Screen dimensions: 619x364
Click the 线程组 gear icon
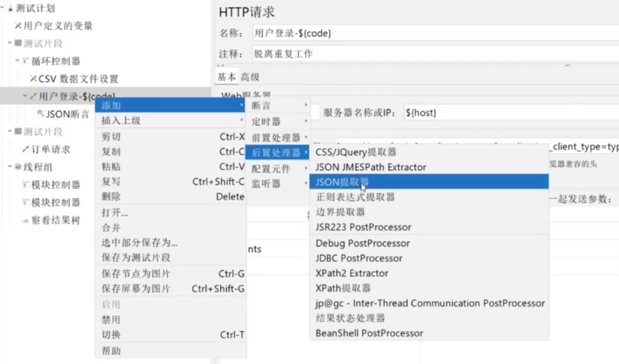18,167
